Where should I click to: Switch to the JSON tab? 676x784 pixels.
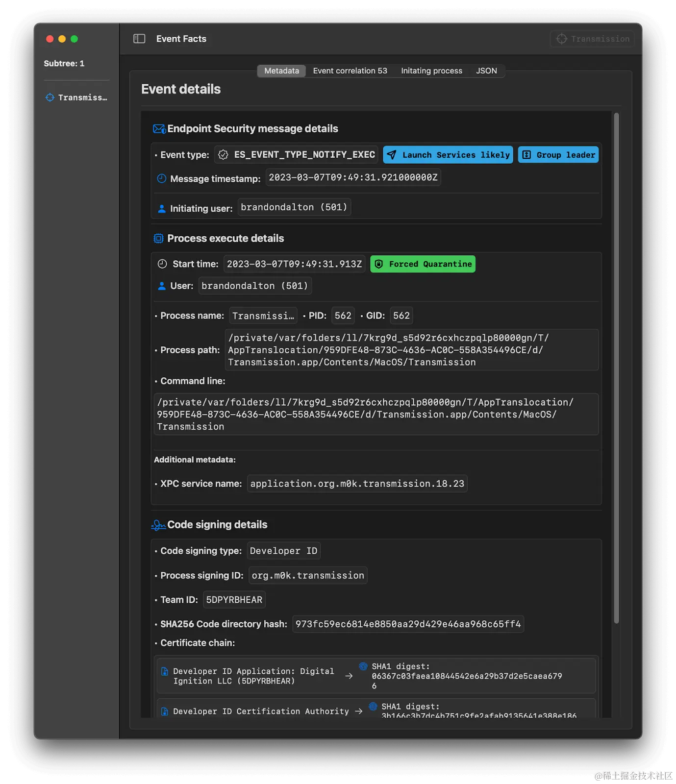(486, 71)
